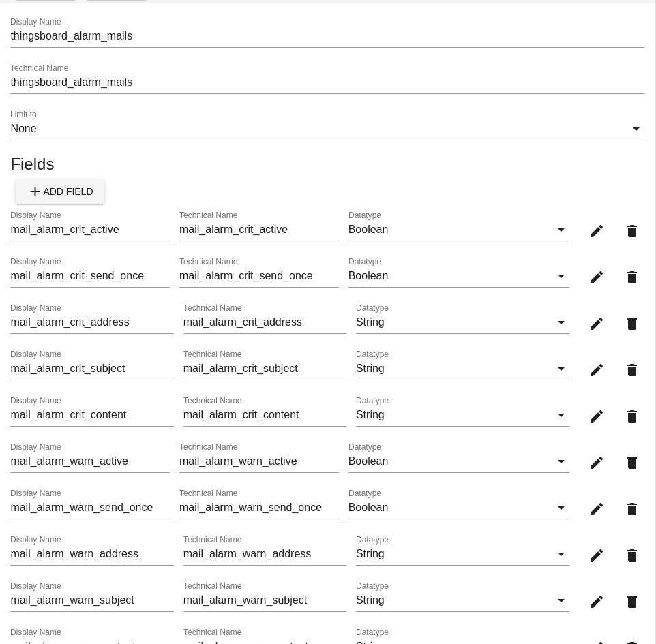The height and width of the screenshot is (644, 656).
Task: Delete the mail_alarm_warn_active field
Action: tap(632, 463)
